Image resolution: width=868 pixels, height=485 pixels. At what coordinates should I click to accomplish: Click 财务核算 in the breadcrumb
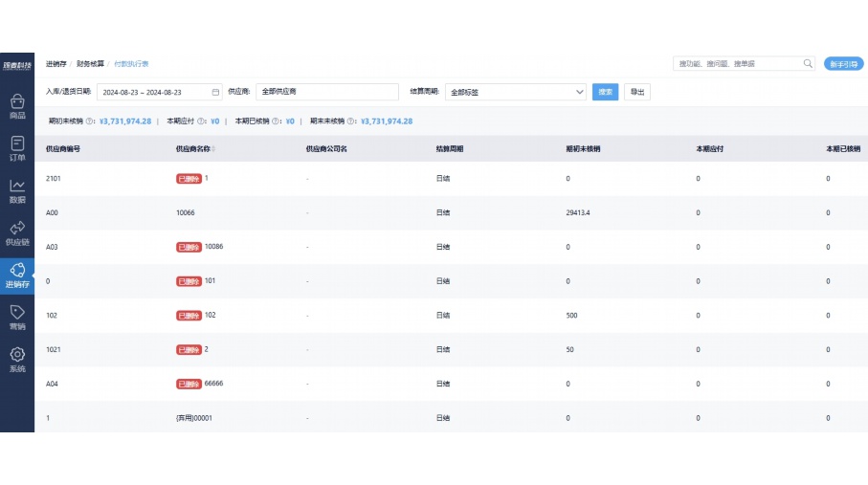point(90,64)
